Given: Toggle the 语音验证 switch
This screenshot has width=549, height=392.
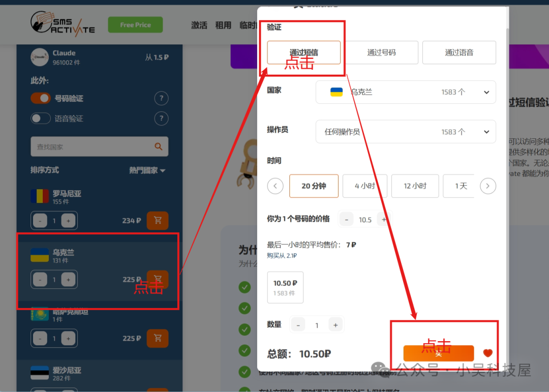Looking at the screenshot, I should [x=41, y=118].
